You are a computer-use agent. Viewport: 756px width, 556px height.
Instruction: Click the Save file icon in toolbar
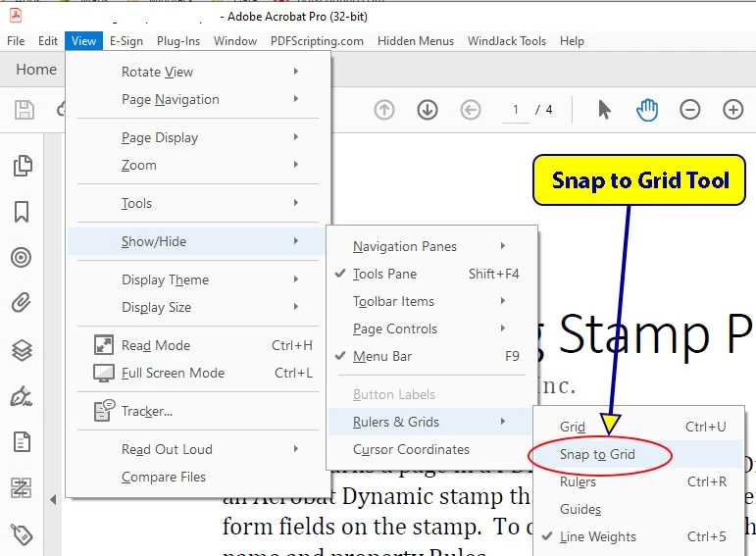click(x=25, y=110)
